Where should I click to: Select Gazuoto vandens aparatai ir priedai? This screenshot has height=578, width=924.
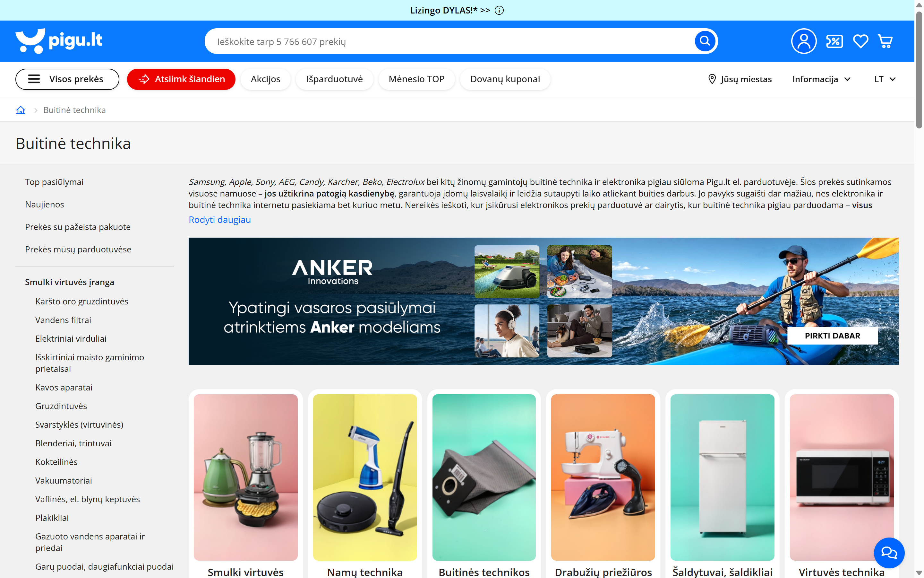(x=90, y=542)
